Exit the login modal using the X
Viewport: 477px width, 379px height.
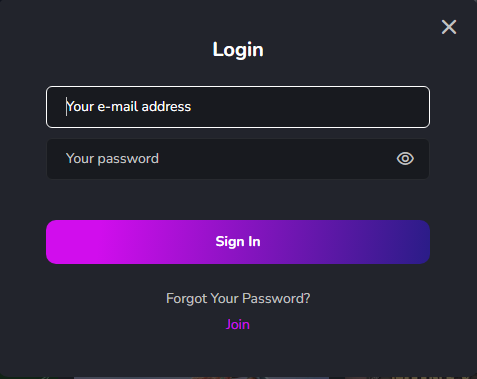449,27
